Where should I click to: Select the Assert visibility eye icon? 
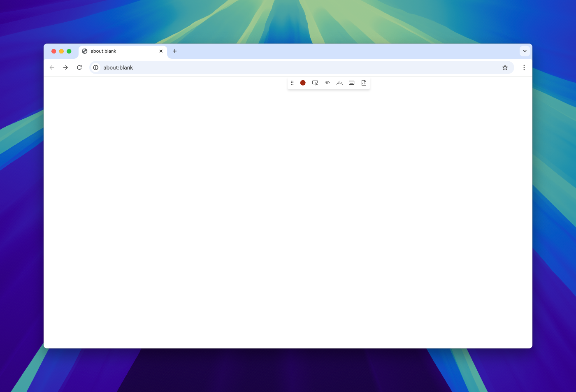327,83
